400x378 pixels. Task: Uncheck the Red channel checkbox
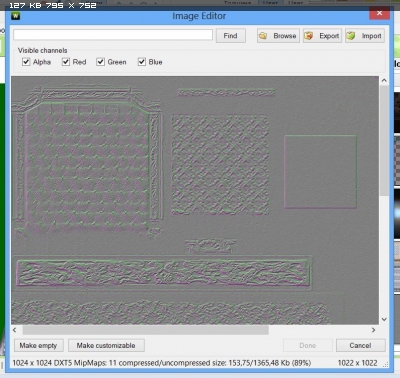point(66,62)
